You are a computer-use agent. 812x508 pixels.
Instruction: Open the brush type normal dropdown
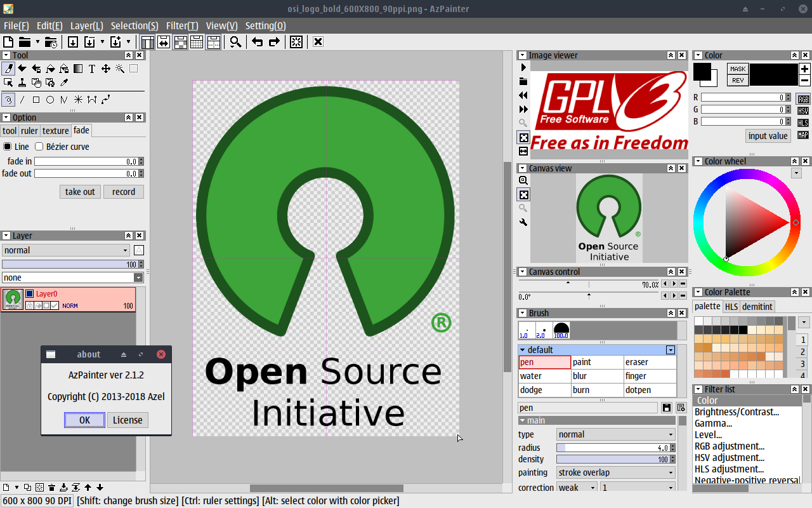pos(616,434)
